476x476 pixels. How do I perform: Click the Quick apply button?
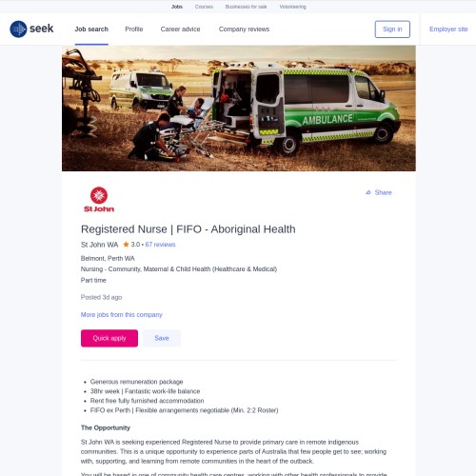pos(109,338)
